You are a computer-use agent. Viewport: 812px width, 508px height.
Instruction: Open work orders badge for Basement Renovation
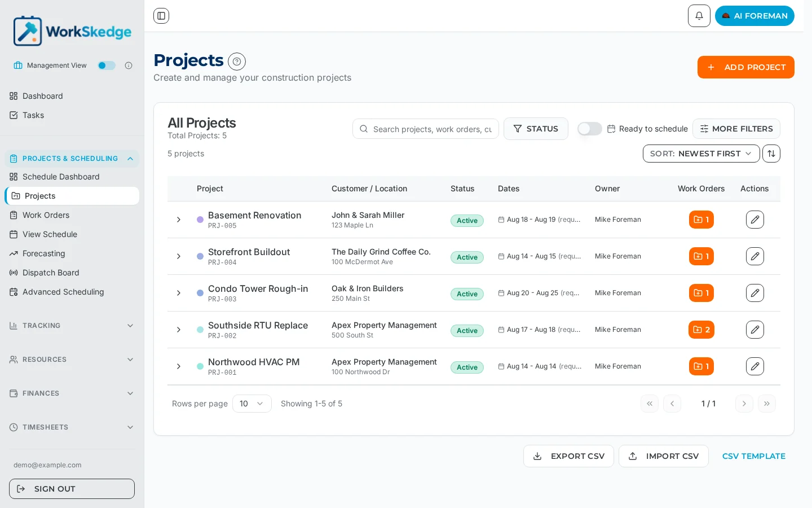[701, 220]
